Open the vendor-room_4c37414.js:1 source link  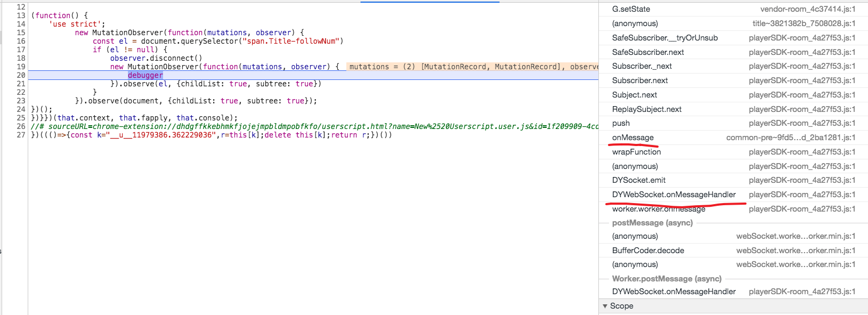click(807, 9)
